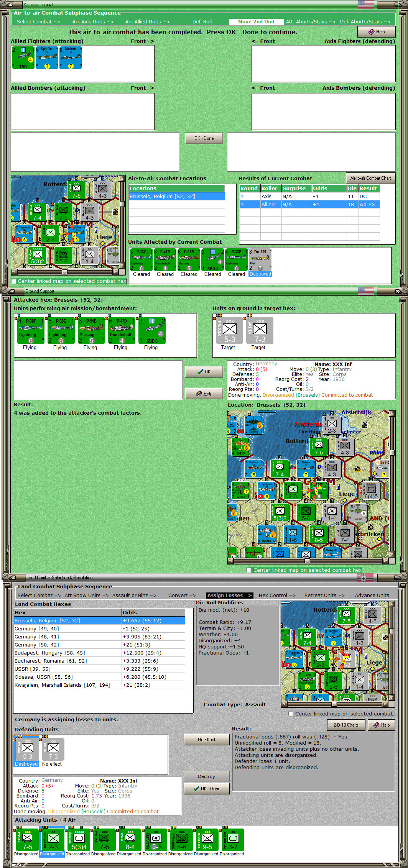408x868 pixels.
Task: Click the Move 2nd Unit subphase step
Action: click(x=256, y=22)
